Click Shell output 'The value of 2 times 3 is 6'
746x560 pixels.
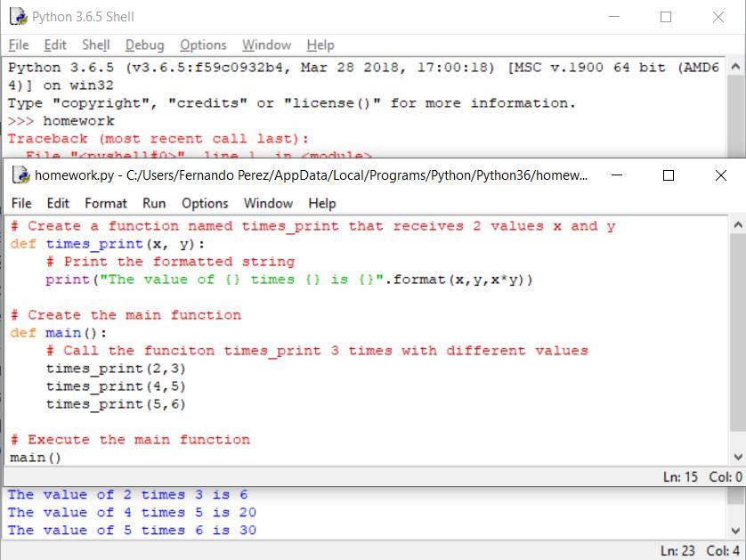[127, 495]
